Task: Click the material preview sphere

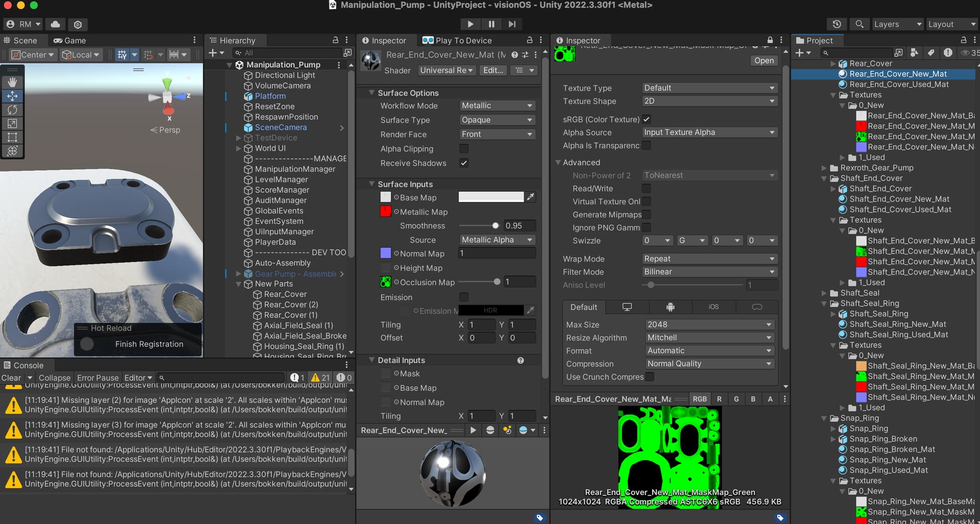Action: pos(452,473)
